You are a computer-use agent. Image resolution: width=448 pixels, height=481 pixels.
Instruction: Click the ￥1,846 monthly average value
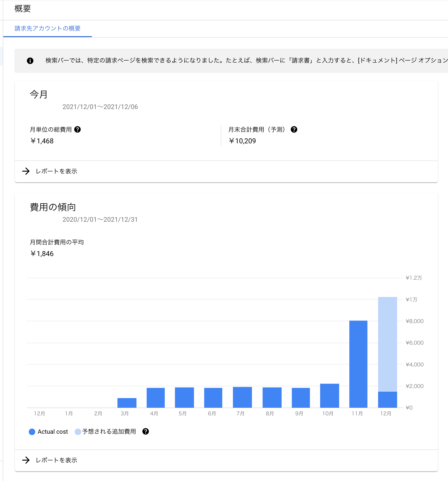[x=42, y=253]
